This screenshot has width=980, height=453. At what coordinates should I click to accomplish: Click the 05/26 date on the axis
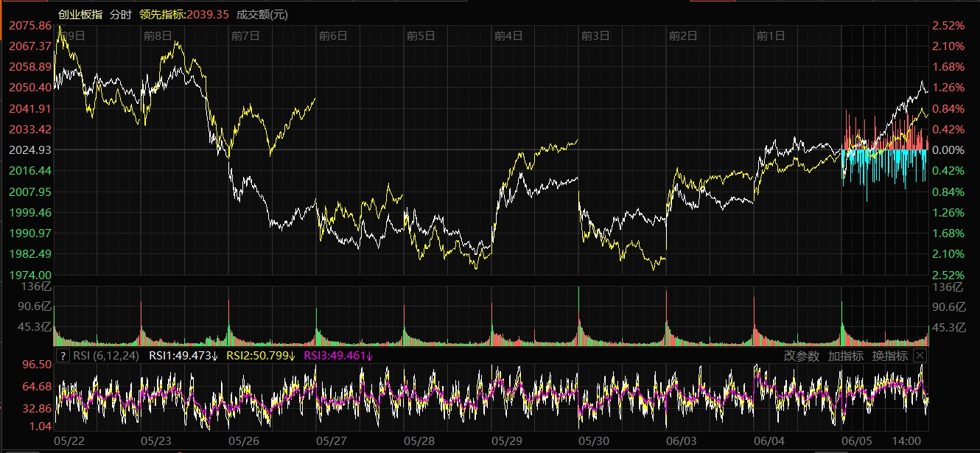[x=244, y=440]
